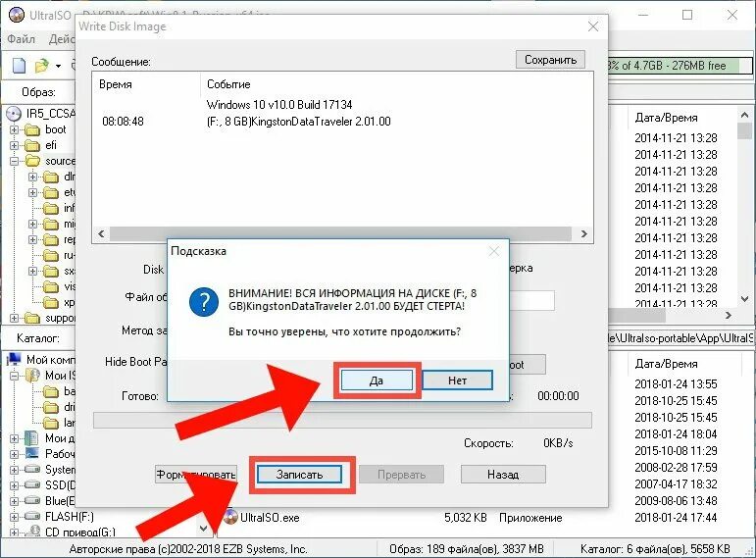The height and width of the screenshot is (558, 756).
Task: Expand the support folder node
Action: coord(14,319)
